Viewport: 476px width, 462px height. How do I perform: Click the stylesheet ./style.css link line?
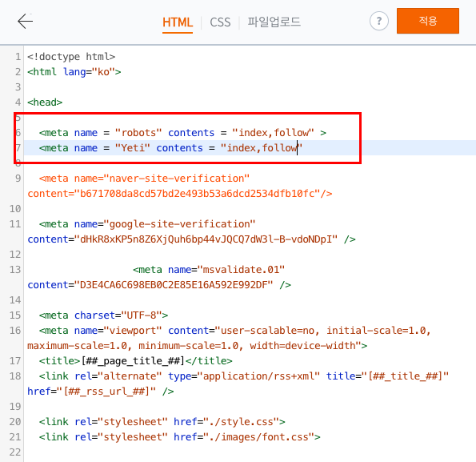click(x=162, y=422)
